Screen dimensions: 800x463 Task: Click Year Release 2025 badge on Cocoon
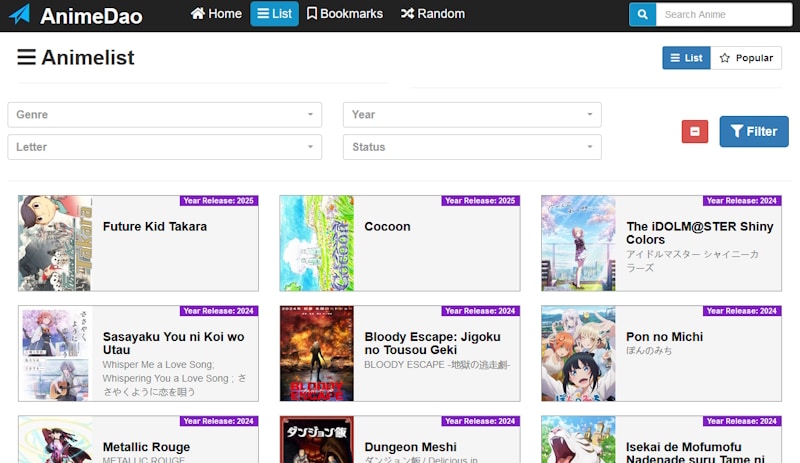480,201
